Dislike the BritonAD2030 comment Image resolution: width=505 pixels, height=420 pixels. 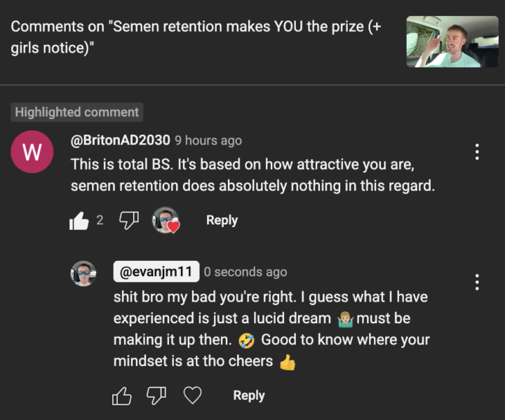point(129,221)
